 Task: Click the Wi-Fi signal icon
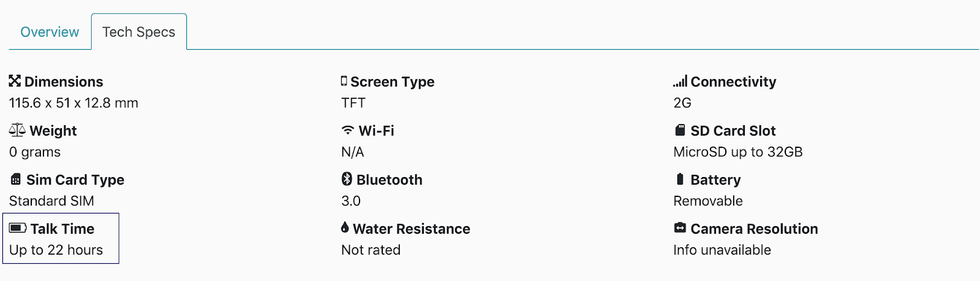coord(348,130)
